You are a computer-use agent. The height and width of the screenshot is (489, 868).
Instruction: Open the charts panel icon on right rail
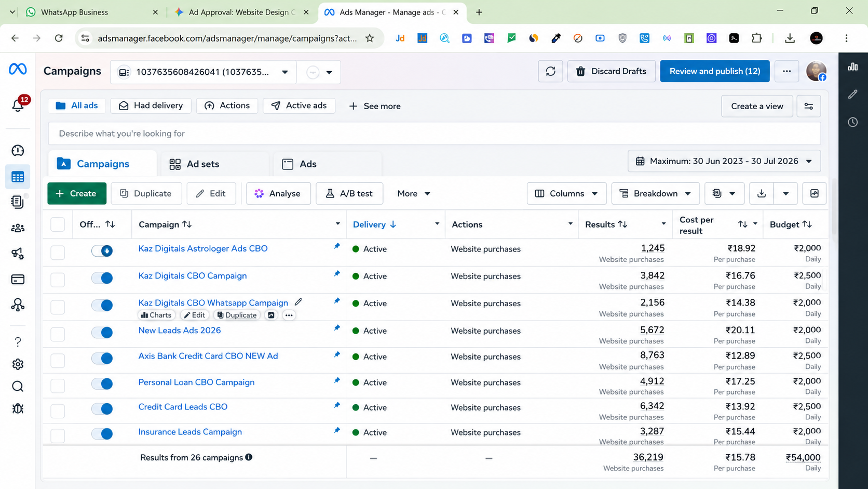point(853,67)
